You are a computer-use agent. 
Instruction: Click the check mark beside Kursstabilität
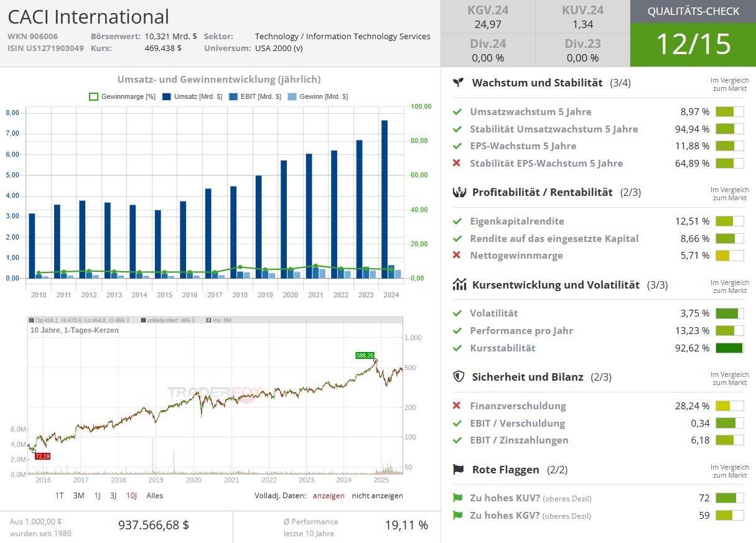click(457, 348)
